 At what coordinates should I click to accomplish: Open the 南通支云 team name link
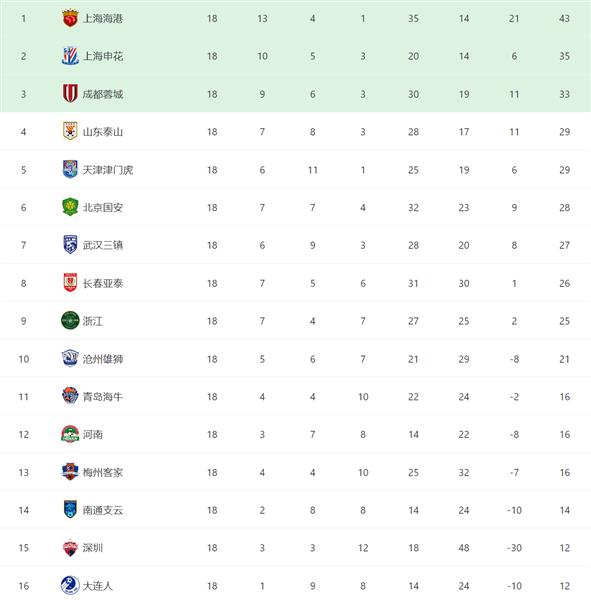(103, 510)
